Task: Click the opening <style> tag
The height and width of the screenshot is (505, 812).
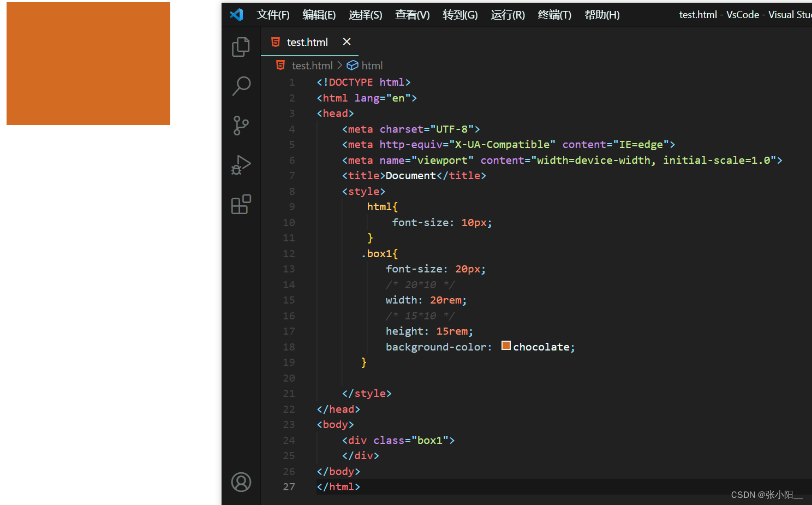Action: [x=363, y=191]
